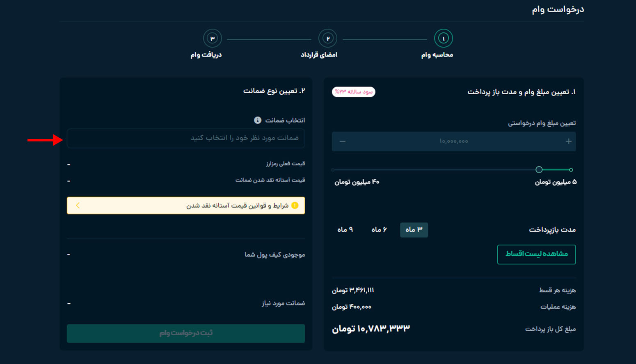Click the هزینه عملیات label
636x364 pixels.
tap(558, 307)
